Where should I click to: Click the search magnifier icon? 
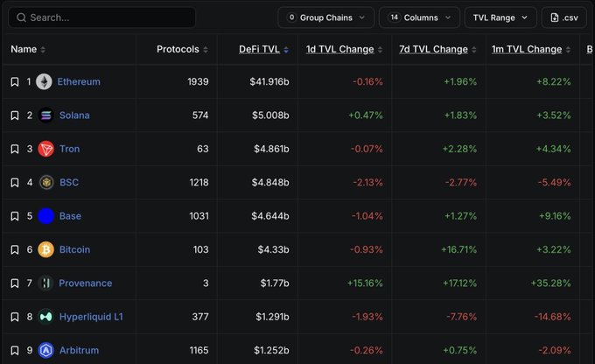coord(22,17)
